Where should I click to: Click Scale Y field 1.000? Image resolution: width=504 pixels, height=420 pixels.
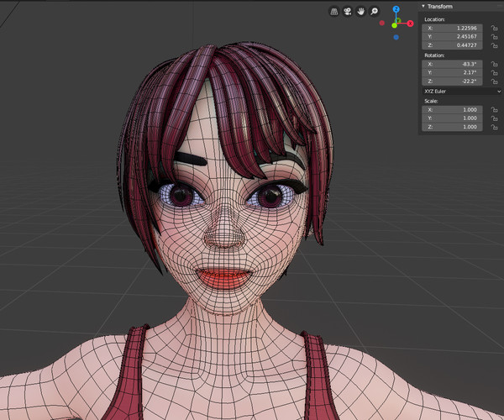pyautogui.click(x=452, y=118)
